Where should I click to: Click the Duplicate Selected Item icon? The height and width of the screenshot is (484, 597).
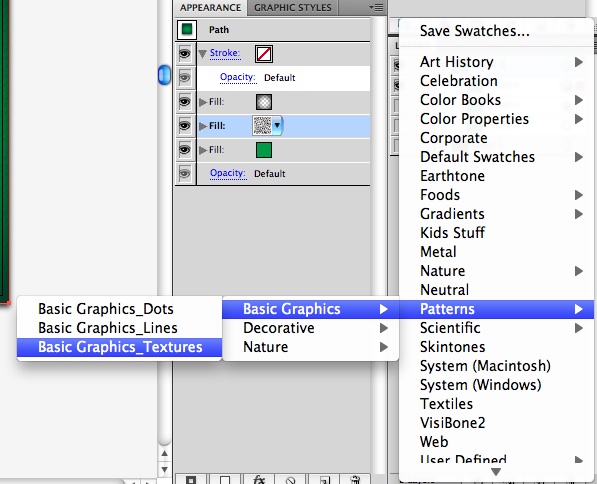tap(324, 480)
